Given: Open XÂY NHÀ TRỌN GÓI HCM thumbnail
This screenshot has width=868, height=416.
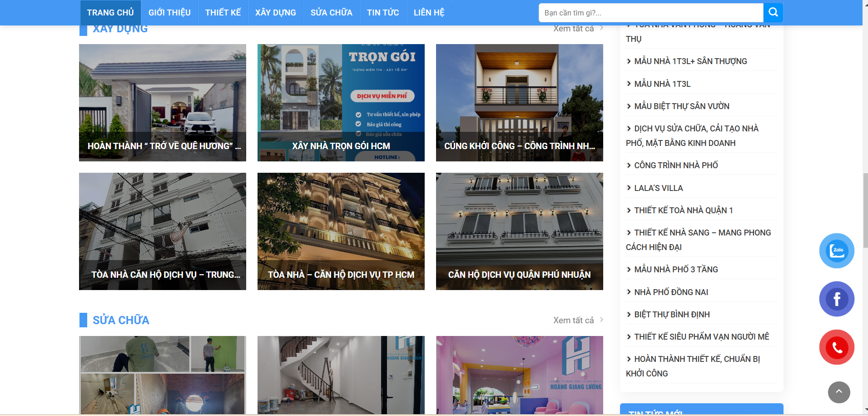Looking at the screenshot, I should pyautogui.click(x=341, y=103).
